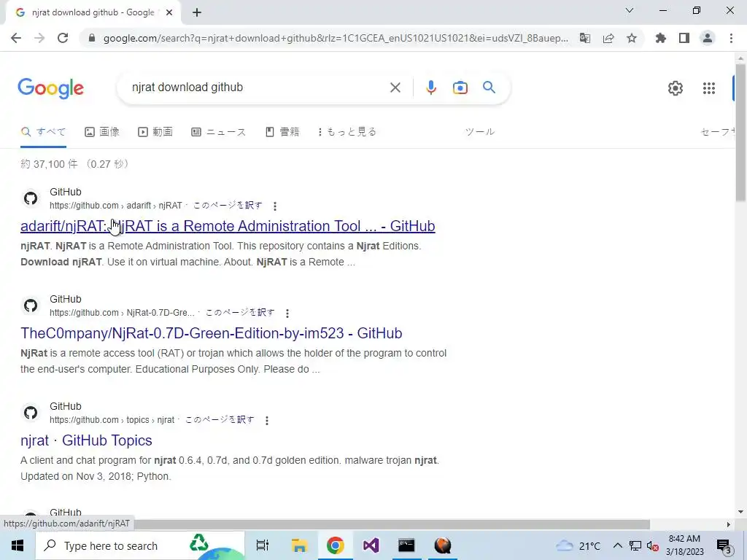Click the horizontal scrollbar right arrow

[x=729, y=525]
